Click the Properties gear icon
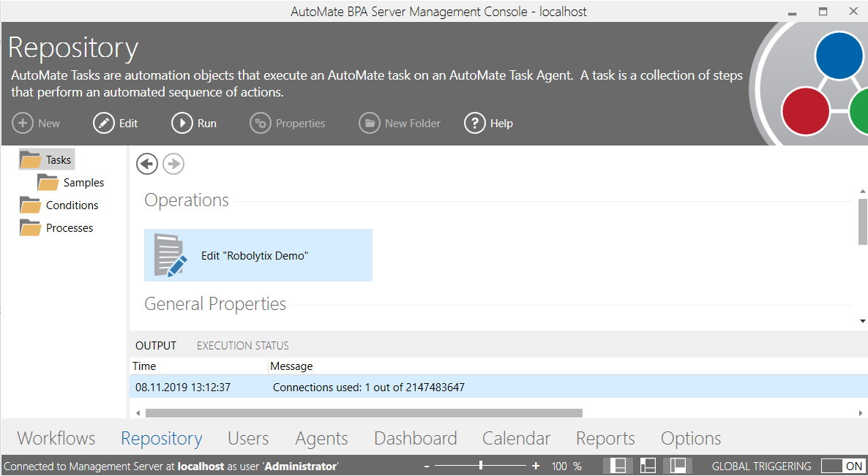 [x=260, y=123]
